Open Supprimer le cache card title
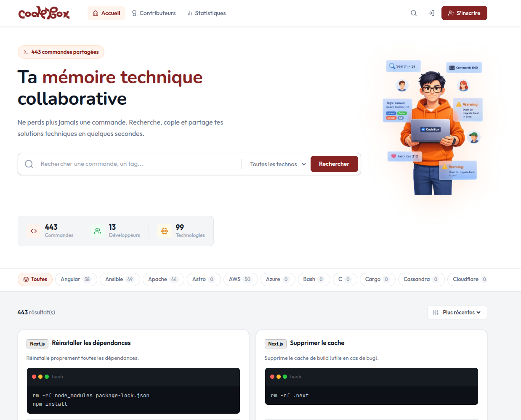This screenshot has width=521, height=420. coord(317,343)
